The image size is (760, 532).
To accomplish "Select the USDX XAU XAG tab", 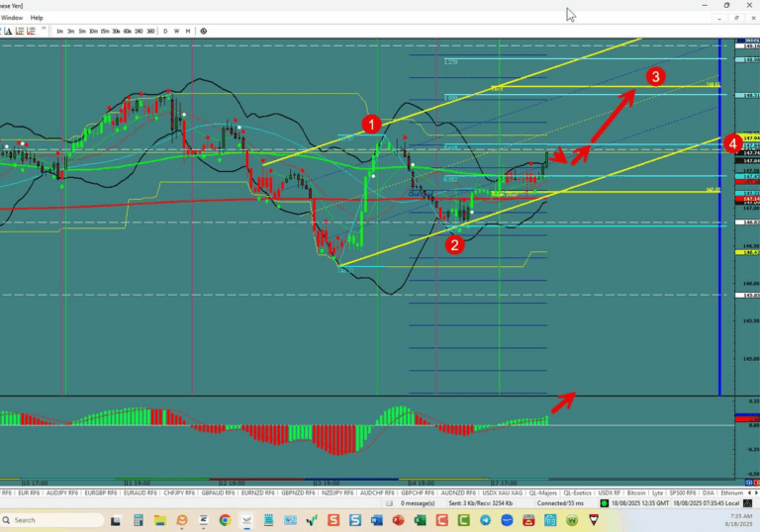I will tap(502, 492).
